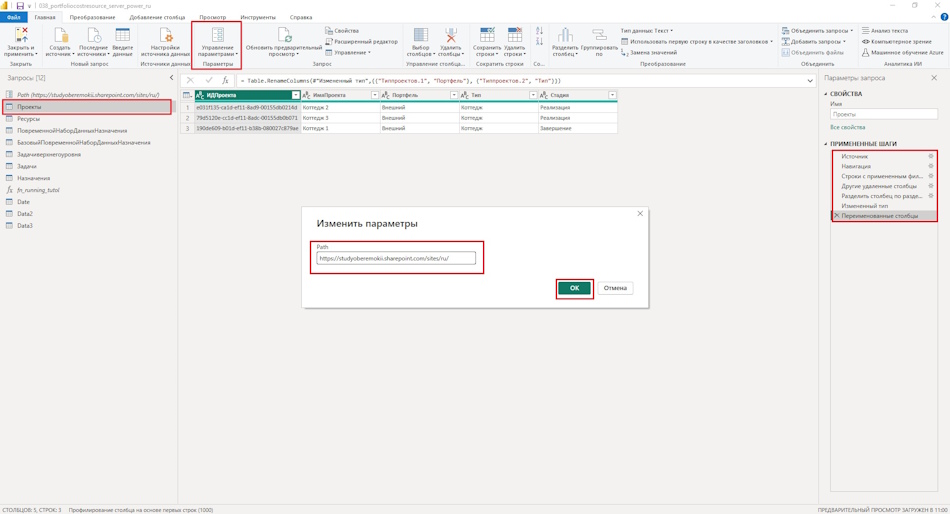The width and height of the screenshot is (950, 514).
Task: Select the Изменённый тип applied step
Action: [x=865, y=206]
